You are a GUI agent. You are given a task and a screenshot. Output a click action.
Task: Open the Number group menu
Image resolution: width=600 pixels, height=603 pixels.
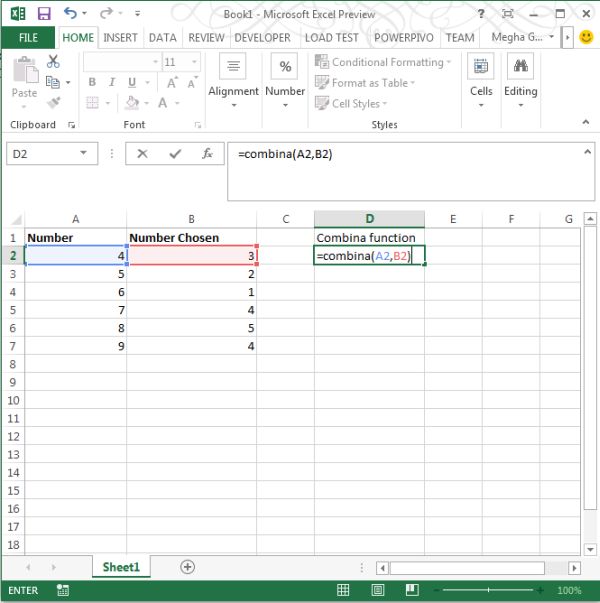coord(285,81)
